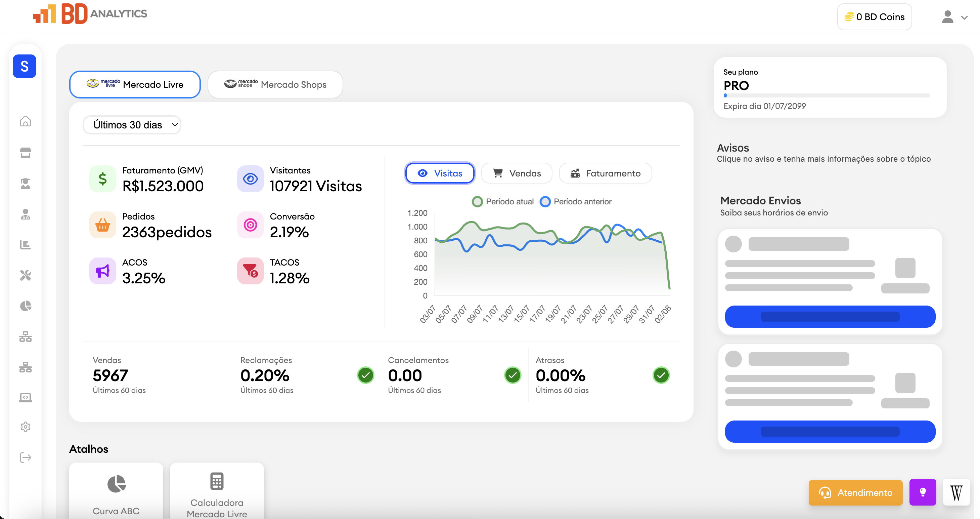Viewport: 980px width, 519px height.
Task: Click the Reclamações green check status
Action: (x=366, y=375)
